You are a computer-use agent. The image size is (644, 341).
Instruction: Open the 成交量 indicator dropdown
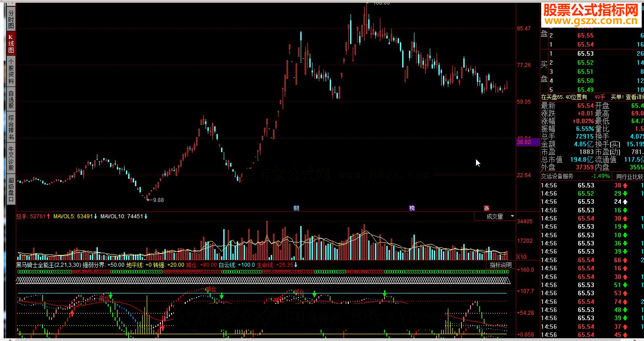click(x=495, y=216)
